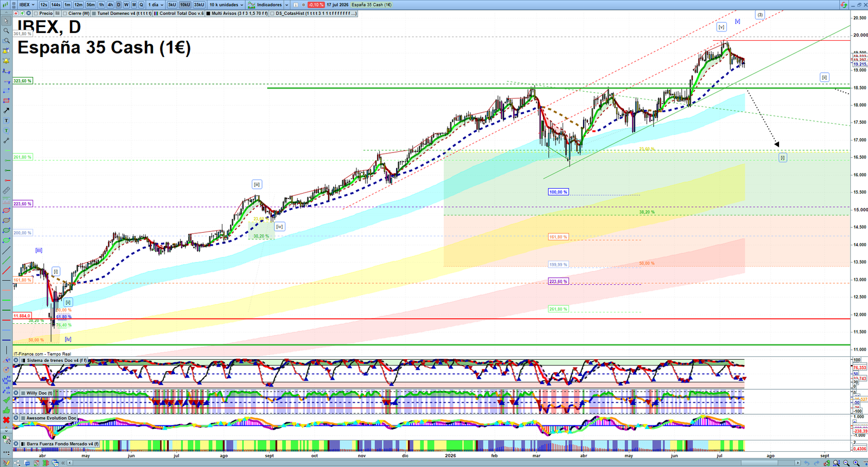
Task: Select the 144s timeframe
Action: (56, 5)
